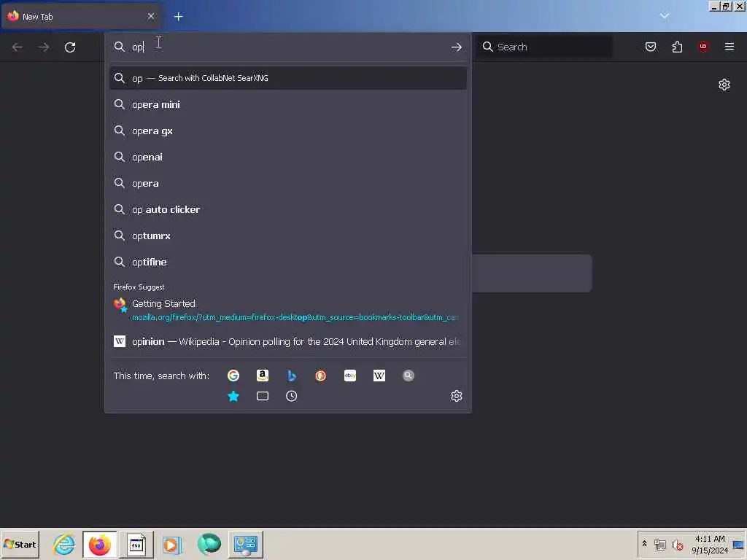This screenshot has height=560, width=747.
Task: Select the 'openai' suggestion
Action: [x=287, y=157]
